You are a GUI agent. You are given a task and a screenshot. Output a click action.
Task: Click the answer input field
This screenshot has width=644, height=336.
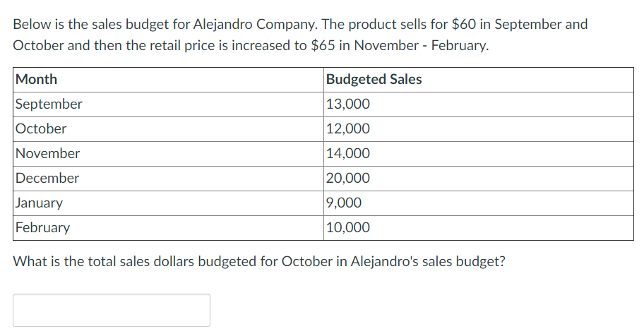pos(112,310)
